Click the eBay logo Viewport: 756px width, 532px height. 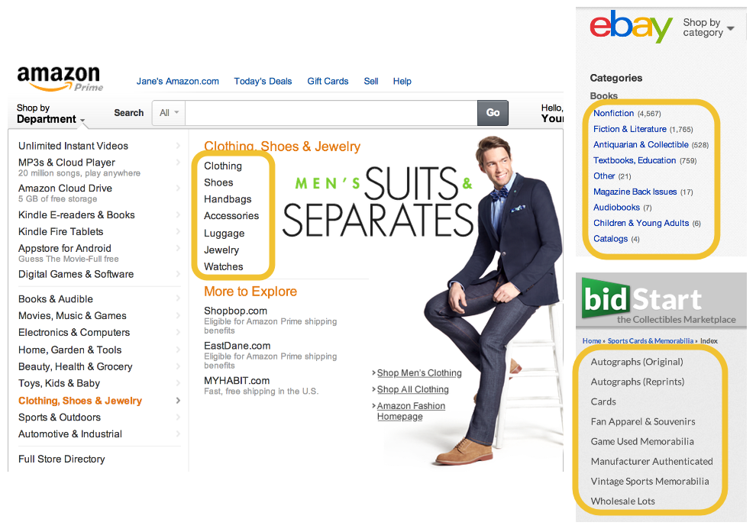pos(631,25)
